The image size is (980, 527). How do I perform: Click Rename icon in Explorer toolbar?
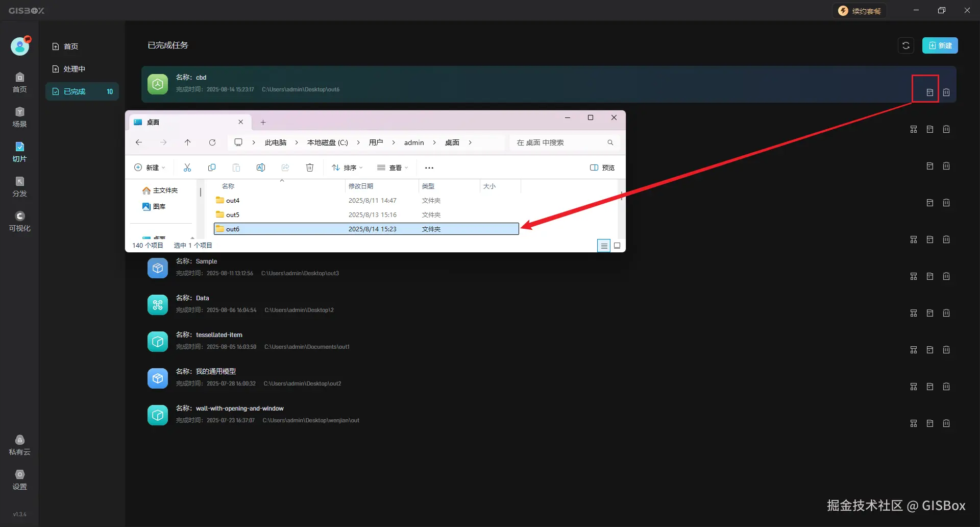[261, 167]
